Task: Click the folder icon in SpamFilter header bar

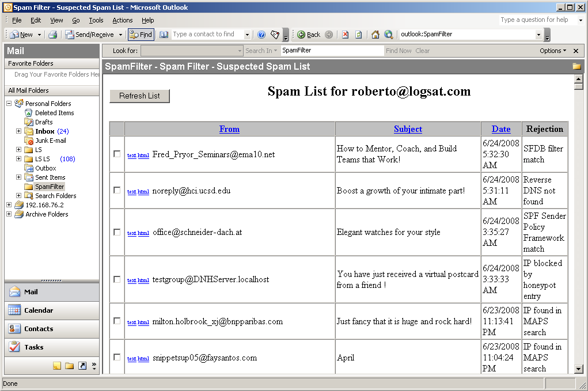Action: click(576, 66)
